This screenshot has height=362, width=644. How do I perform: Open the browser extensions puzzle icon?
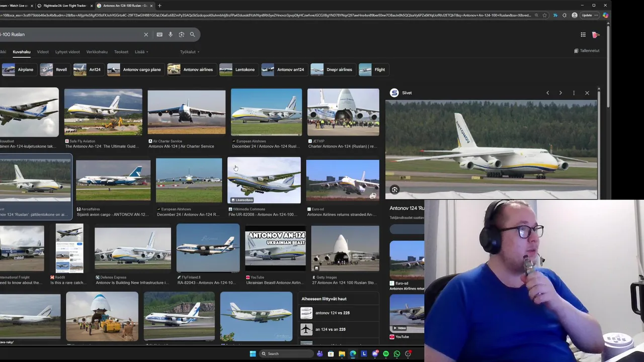click(x=564, y=16)
